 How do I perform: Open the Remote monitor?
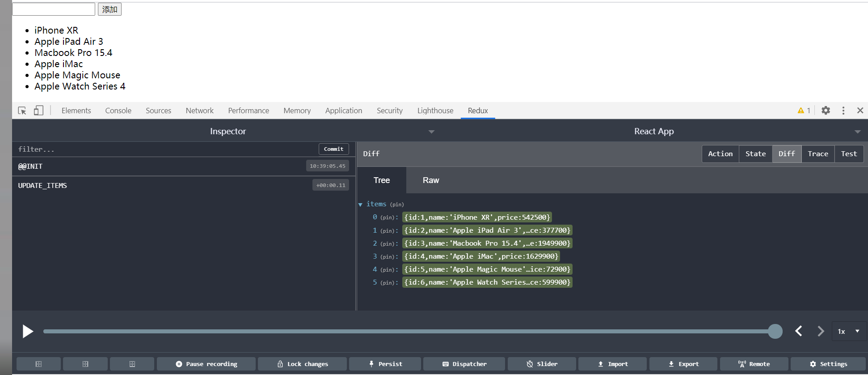coord(754,364)
